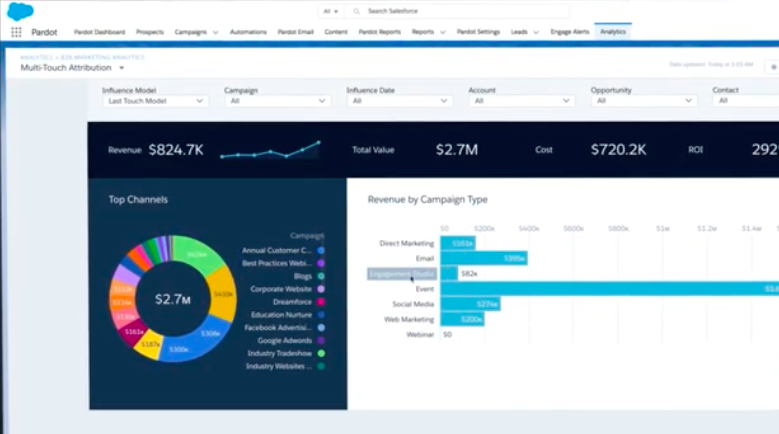The image size is (779, 434).
Task: Expand the Multi-Touch Attribution dashboard dropdown
Action: tap(122, 68)
